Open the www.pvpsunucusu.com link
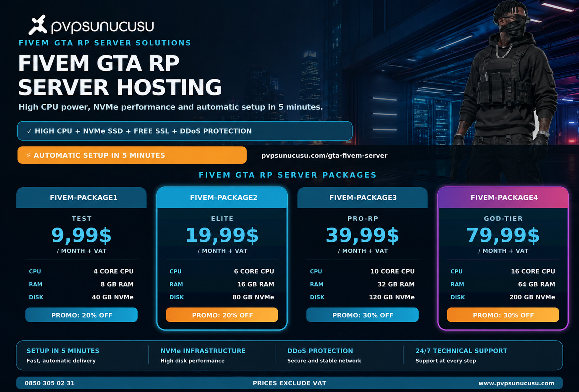Viewport: 579px width, 392px height. 516,383
